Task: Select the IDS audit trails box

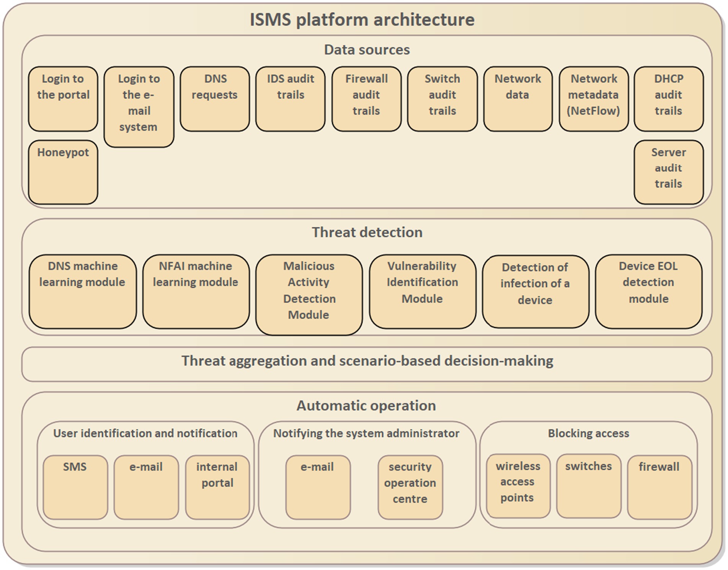Action: (x=291, y=99)
